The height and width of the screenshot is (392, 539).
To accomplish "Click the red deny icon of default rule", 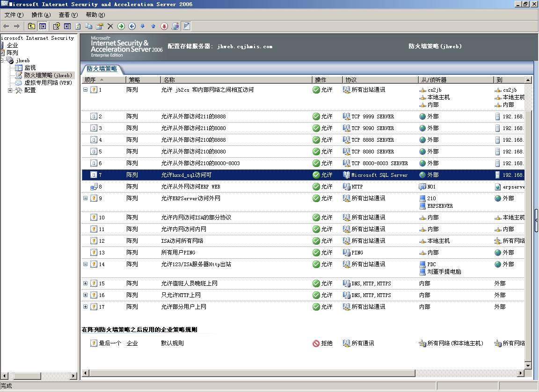I will [x=316, y=343].
